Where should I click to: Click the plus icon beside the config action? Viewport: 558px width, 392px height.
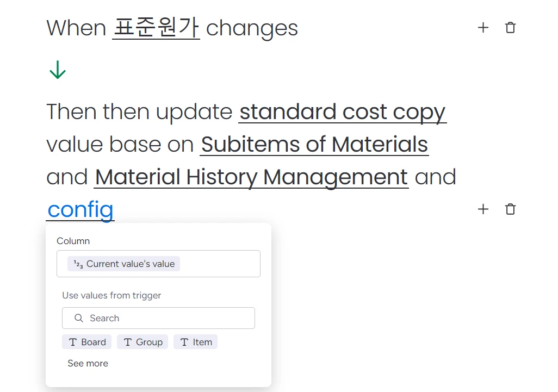(x=483, y=209)
